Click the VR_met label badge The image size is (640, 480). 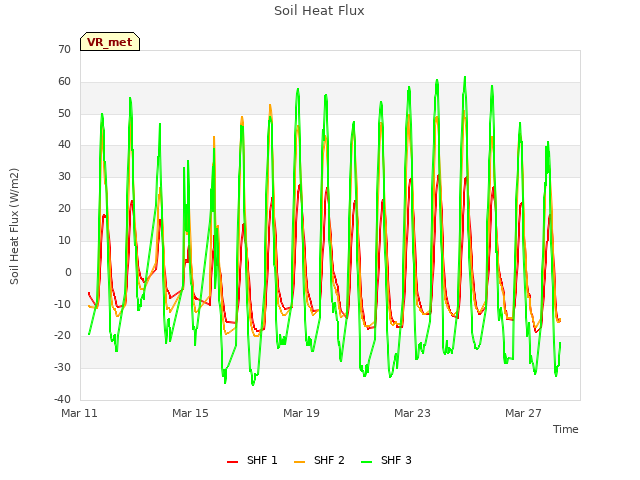110,42
